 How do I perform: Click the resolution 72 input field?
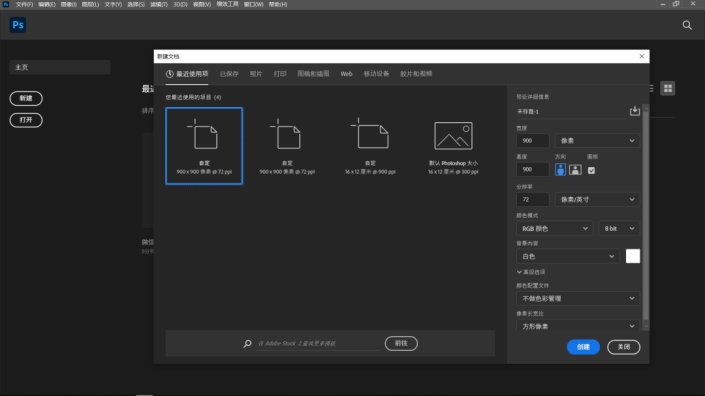pos(532,200)
